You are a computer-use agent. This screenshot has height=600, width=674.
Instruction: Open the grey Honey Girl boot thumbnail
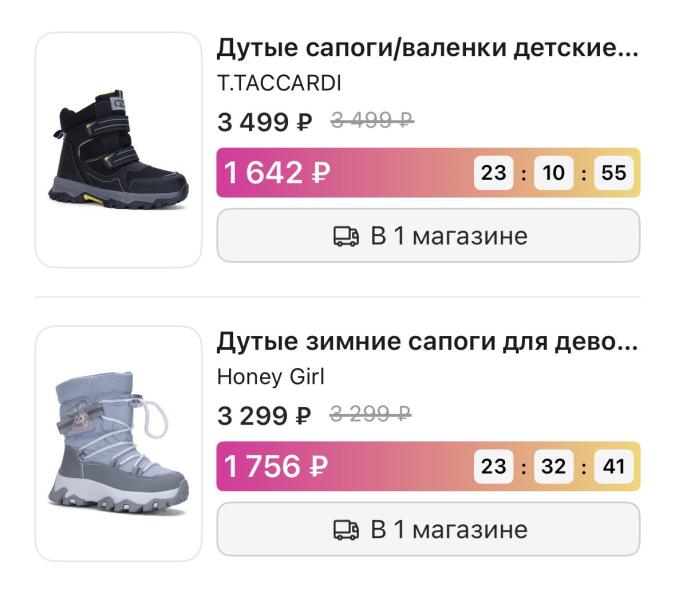tap(118, 443)
